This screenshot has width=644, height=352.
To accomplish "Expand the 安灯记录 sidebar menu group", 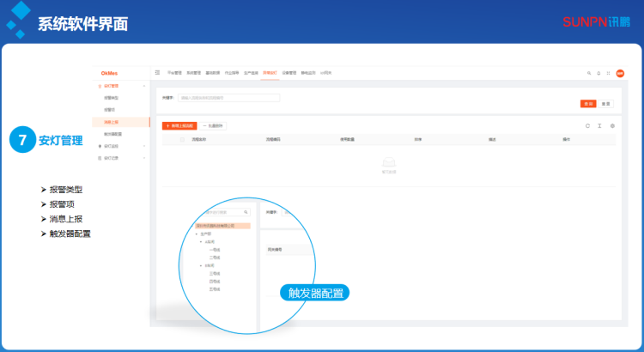I will 143,158.
